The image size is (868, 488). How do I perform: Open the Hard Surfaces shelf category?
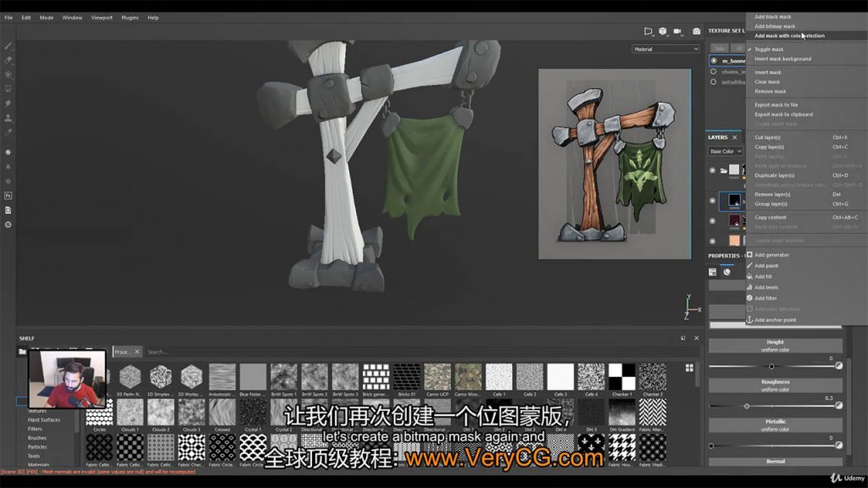44,420
